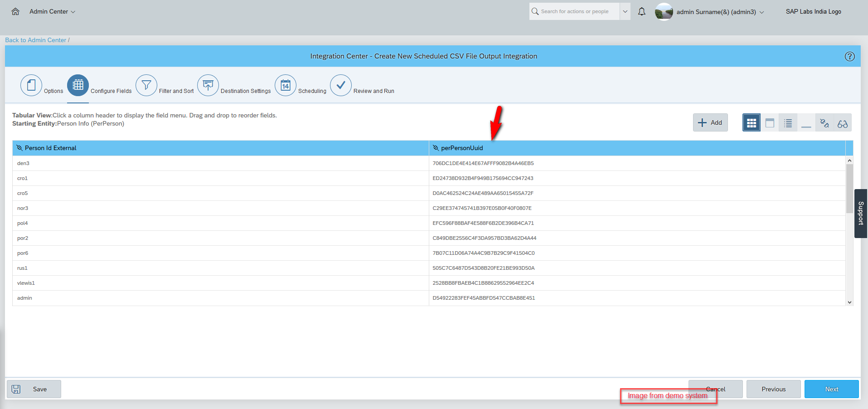This screenshot has width=868, height=409.
Task: Click the Filter and Sort step label
Action: point(176,91)
